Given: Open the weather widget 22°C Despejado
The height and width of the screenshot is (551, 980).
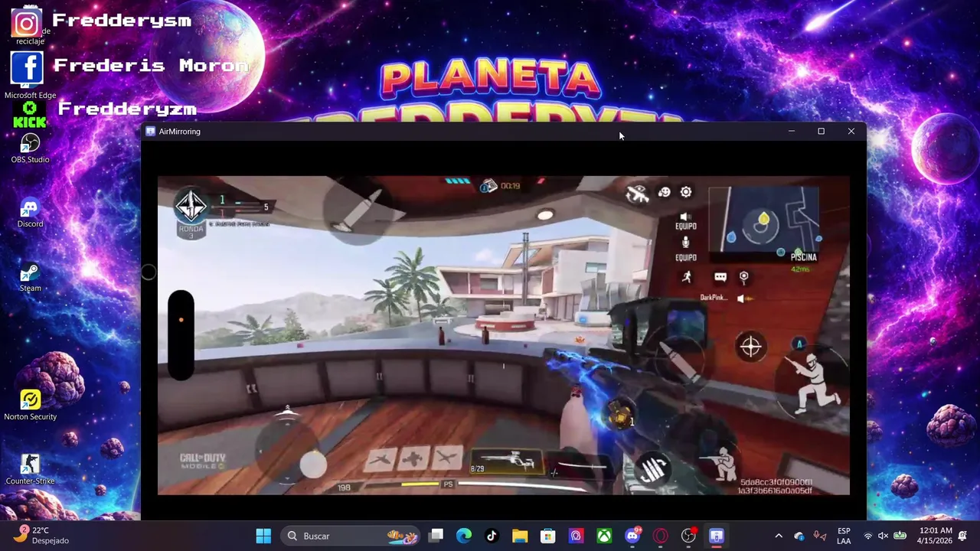Looking at the screenshot, I should click(x=41, y=536).
